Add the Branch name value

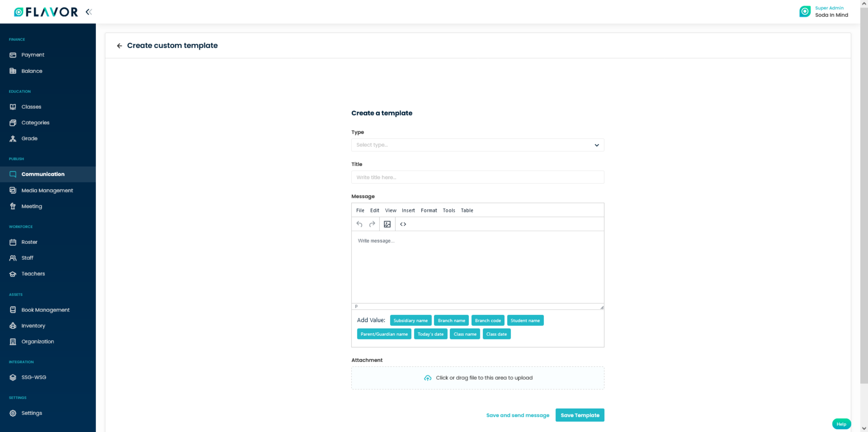pos(451,320)
